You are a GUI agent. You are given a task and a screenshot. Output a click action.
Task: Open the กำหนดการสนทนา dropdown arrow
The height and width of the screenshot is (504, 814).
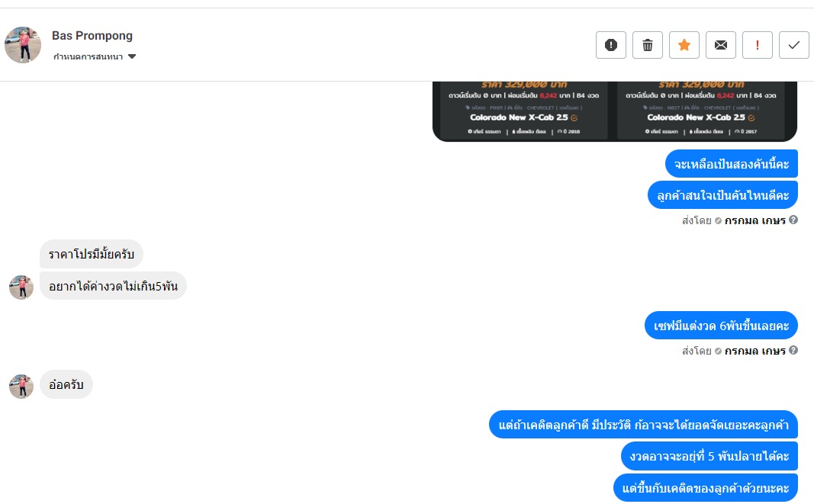(x=132, y=56)
